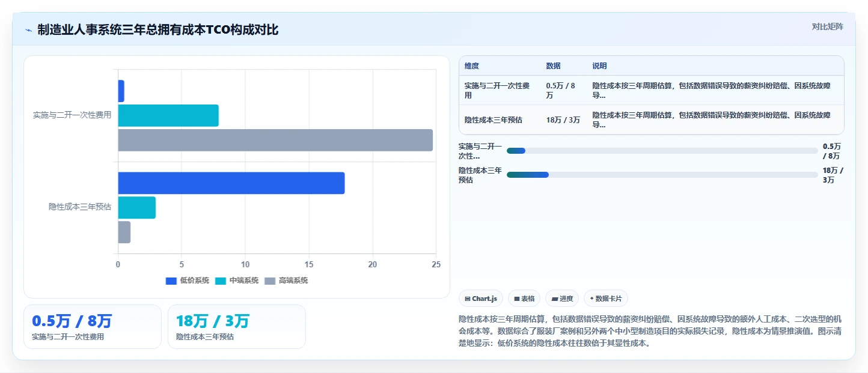Click the 数据卡片 tag
868x373 pixels.
pyautogui.click(x=606, y=299)
